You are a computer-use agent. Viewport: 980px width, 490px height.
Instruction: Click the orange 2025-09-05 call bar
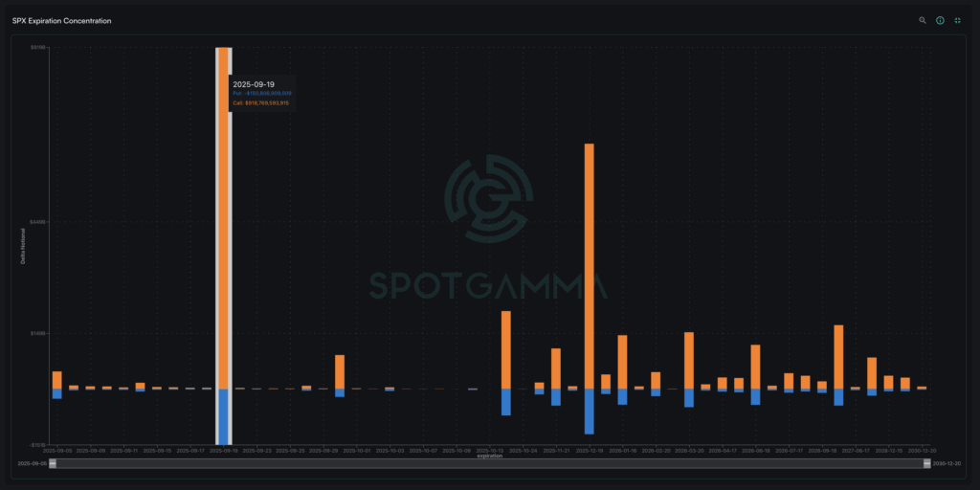point(57,379)
